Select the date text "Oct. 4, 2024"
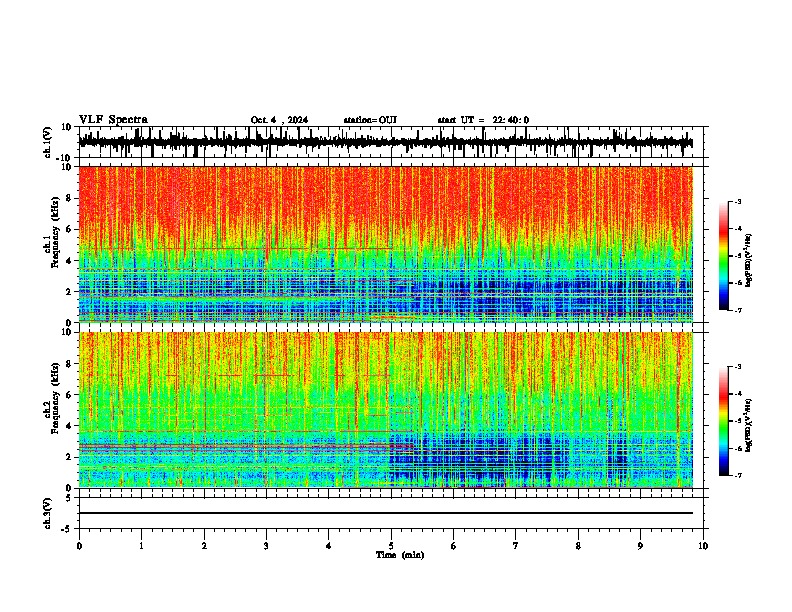This screenshot has width=792, height=612. click(x=279, y=120)
